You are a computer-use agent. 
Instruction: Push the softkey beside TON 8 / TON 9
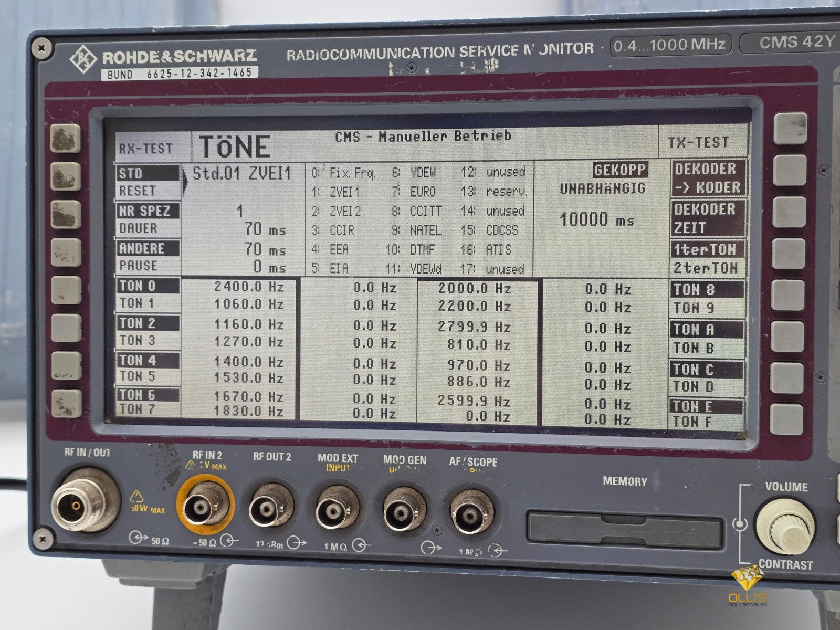pyautogui.click(x=789, y=295)
